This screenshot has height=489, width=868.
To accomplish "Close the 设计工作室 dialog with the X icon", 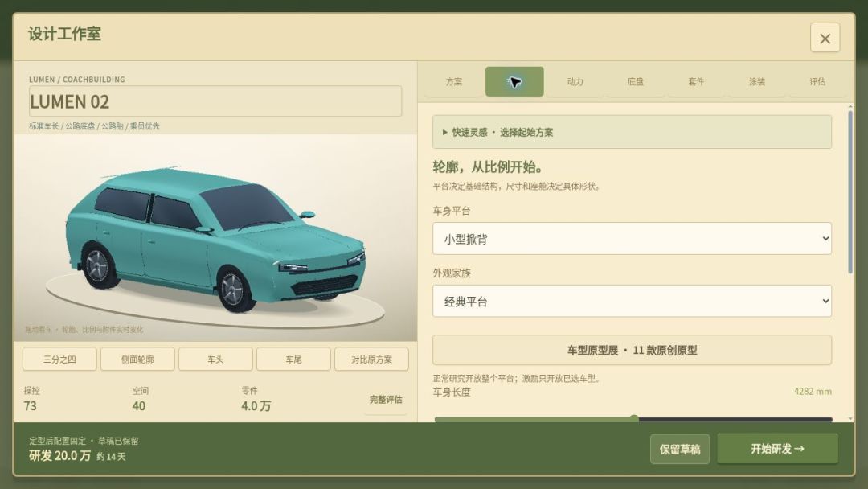I will [825, 39].
